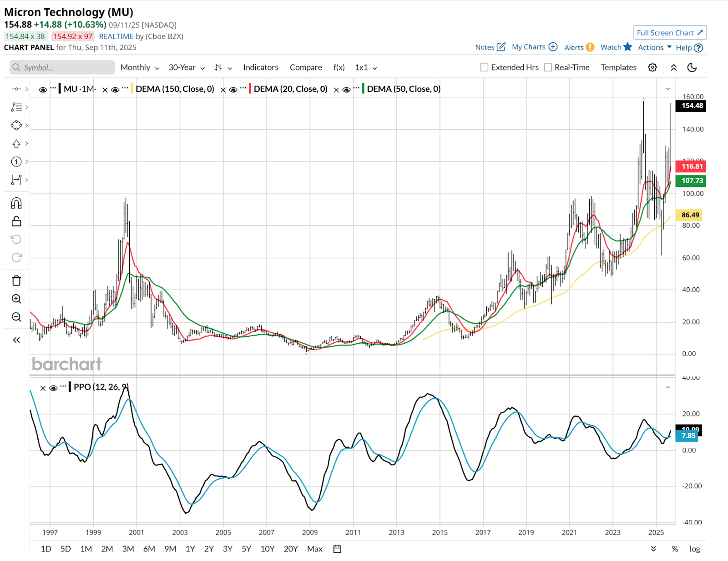Select the trend line drawing tool
728x561 pixels.
tap(16, 89)
